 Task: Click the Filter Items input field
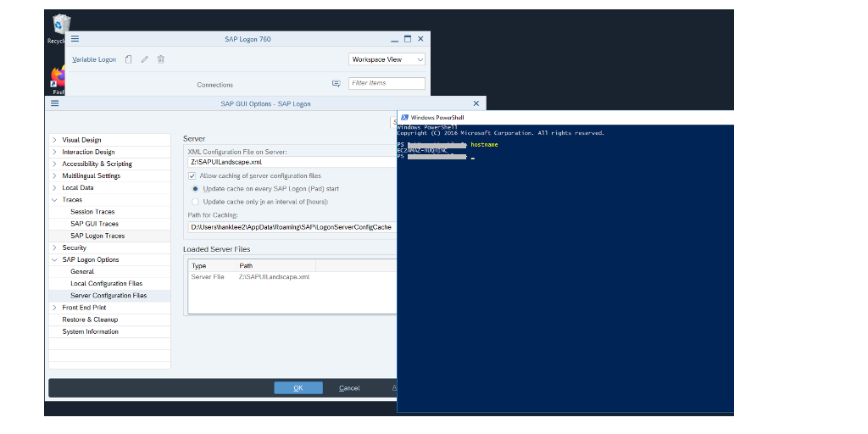pyautogui.click(x=387, y=83)
